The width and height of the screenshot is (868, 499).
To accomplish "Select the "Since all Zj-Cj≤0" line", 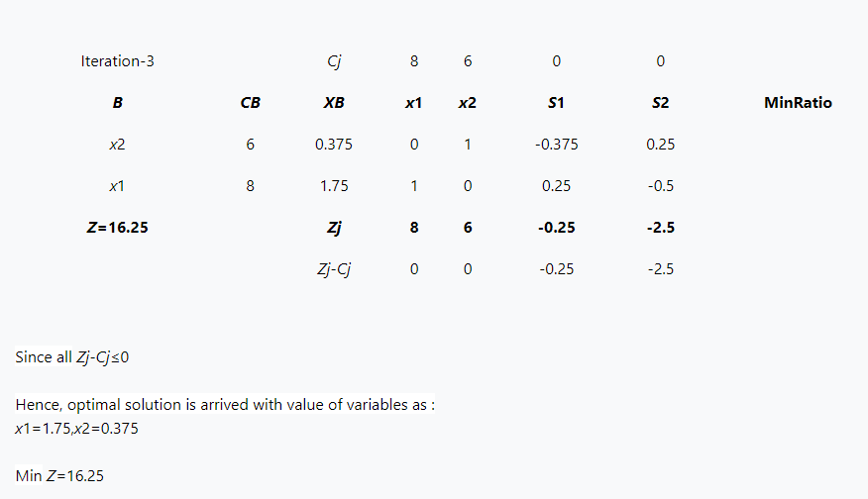I will 72,357.
